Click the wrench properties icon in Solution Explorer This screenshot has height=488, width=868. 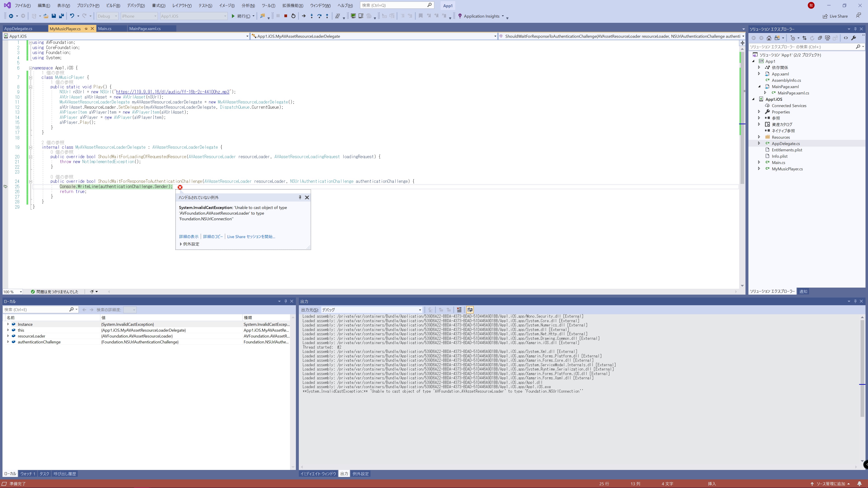click(854, 38)
